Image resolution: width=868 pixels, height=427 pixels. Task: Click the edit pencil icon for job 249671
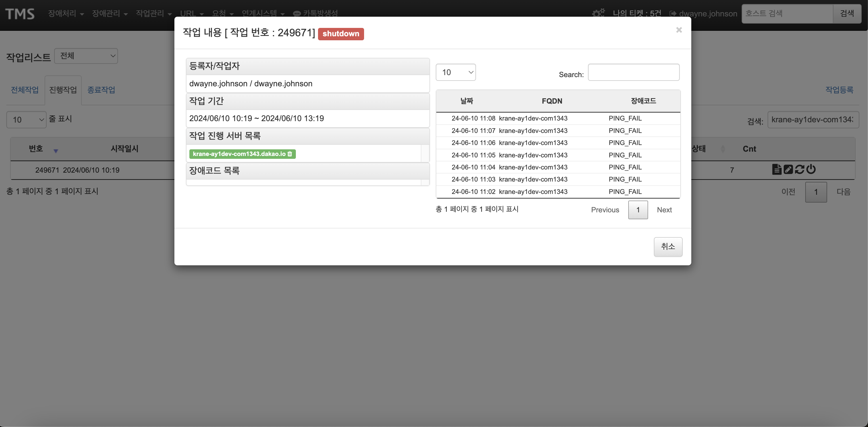(788, 169)
